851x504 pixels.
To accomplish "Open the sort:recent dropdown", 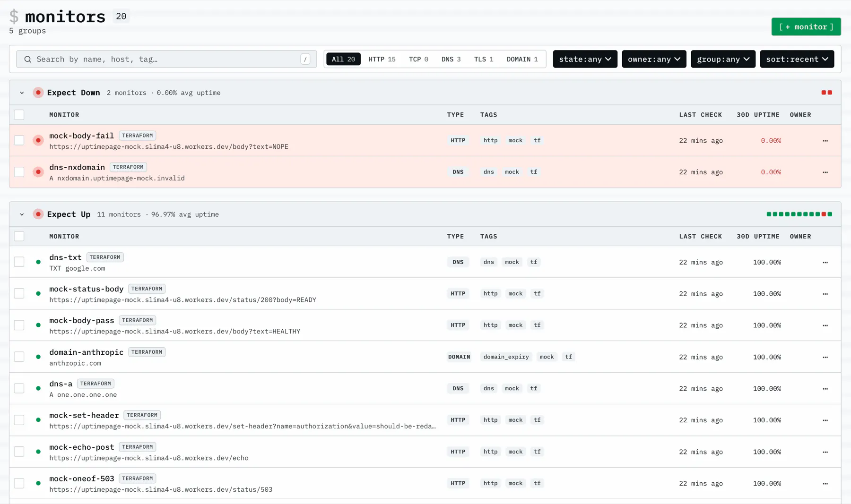I will click(x=797, y=59).
